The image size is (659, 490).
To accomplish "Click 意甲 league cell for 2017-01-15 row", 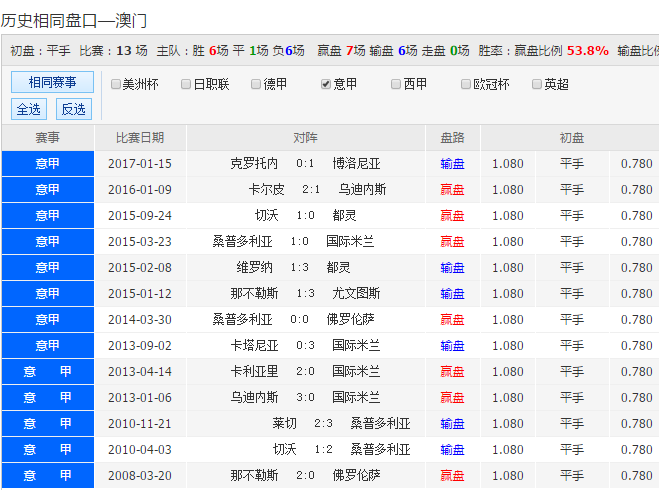I will [47, 163].
